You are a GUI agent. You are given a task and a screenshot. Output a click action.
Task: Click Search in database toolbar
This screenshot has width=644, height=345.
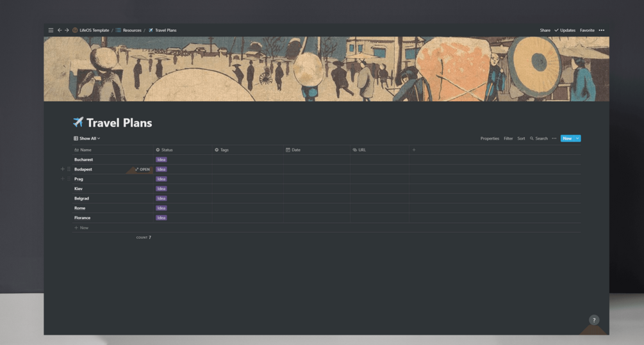[x=538, y=139]
